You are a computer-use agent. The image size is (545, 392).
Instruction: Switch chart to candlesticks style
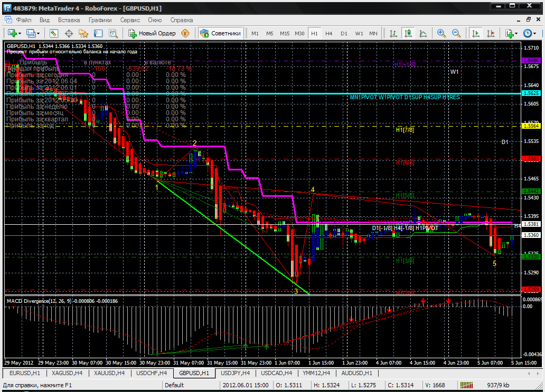[408, 33]
